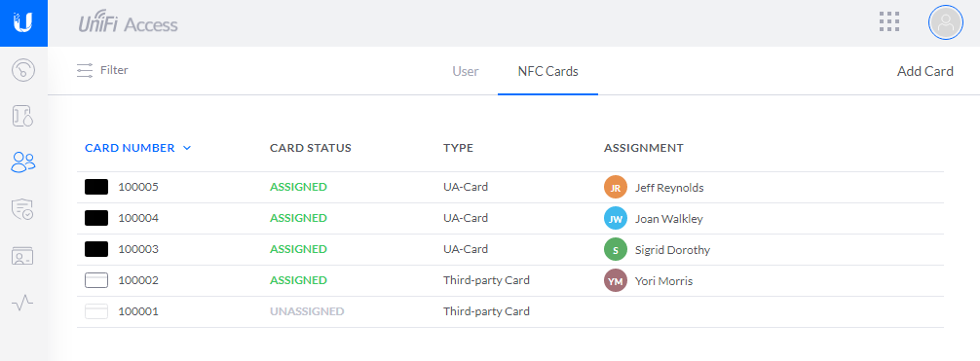This screenshot has width=980, height=361.
Task: Select the row for card 100001
Action: (x=510, y=311)
